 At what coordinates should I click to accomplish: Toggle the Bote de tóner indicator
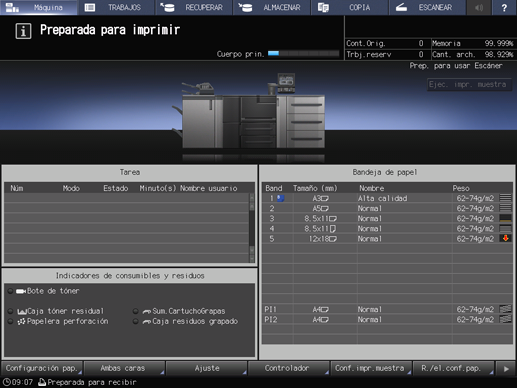coord(10,291)
